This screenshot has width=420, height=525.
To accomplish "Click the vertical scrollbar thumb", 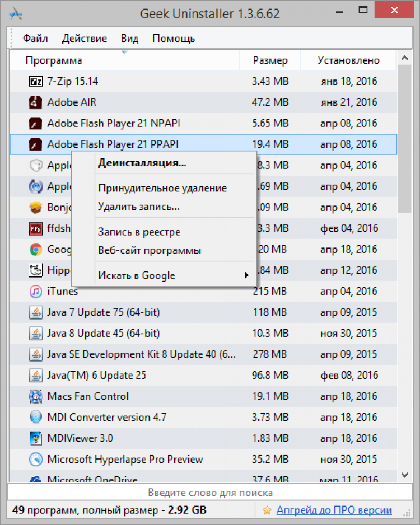I will (x=404, y=139).
